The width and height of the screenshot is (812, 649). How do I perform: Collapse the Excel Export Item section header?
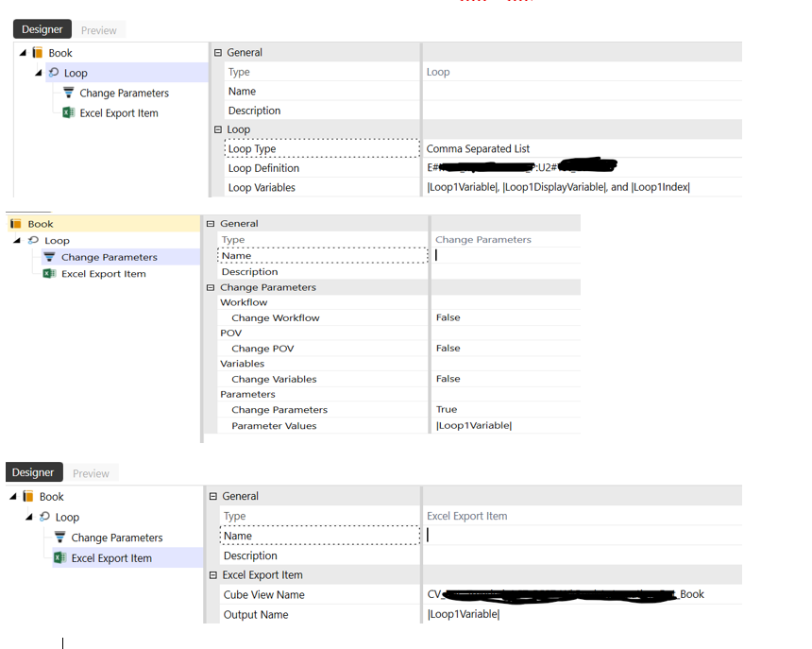tap(217, 573)
